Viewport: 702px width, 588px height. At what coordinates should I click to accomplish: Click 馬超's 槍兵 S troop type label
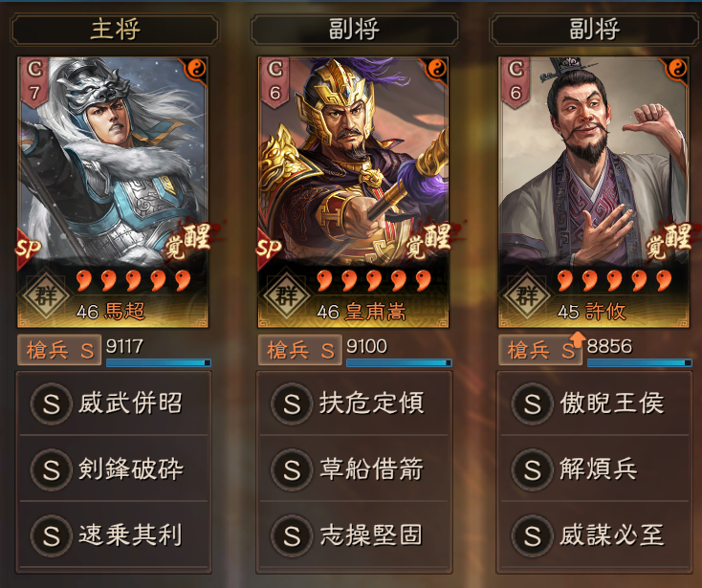pos(59,350)
